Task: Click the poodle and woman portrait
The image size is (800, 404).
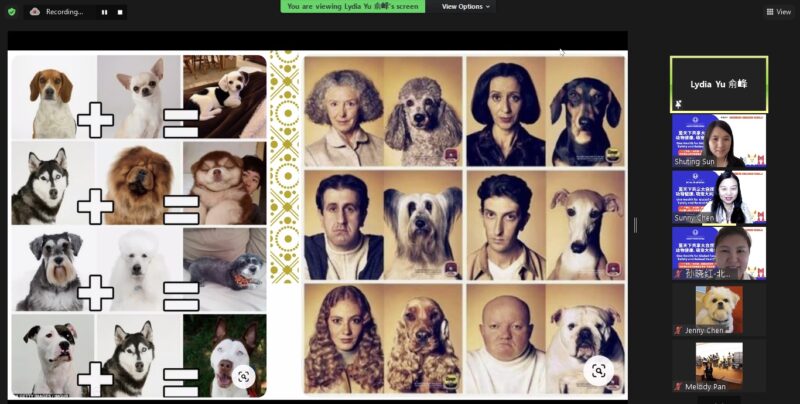Action: 383,111
